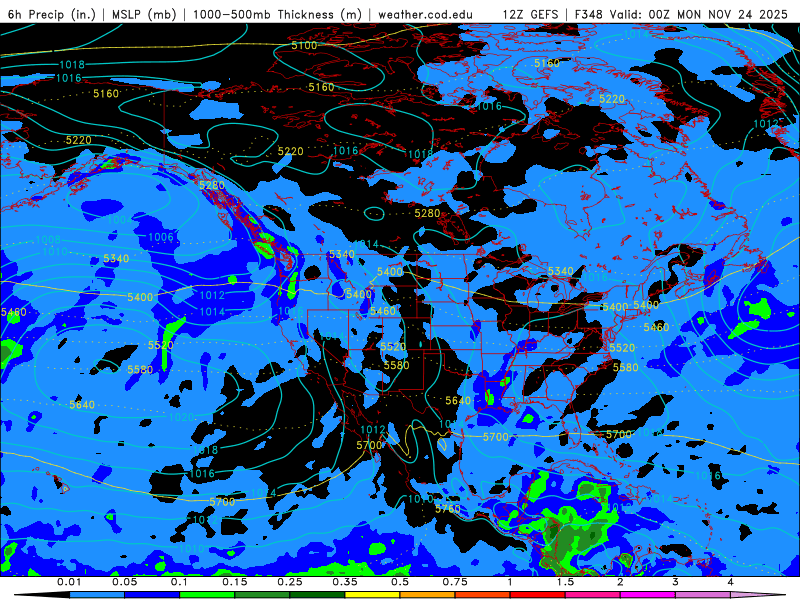This screenshot has width=800, height=600.
Task: Click the "1000-500mb Thickness (m)" header text
Action: click(277, 14)
